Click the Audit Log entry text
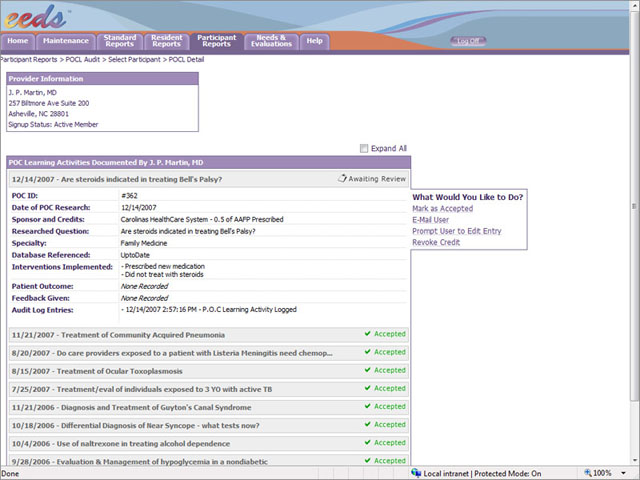 point(209,309)
